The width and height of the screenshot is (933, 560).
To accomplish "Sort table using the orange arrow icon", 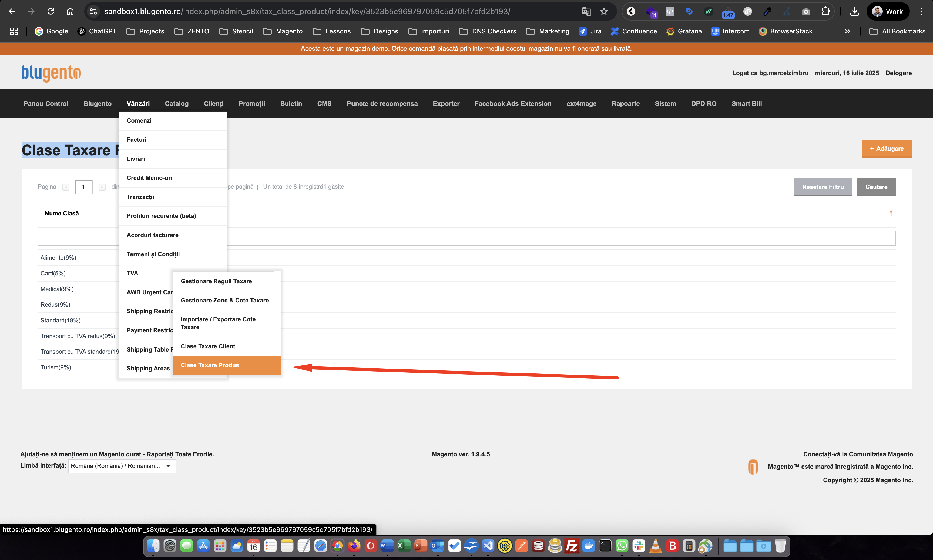I will [x=891, y=213].
